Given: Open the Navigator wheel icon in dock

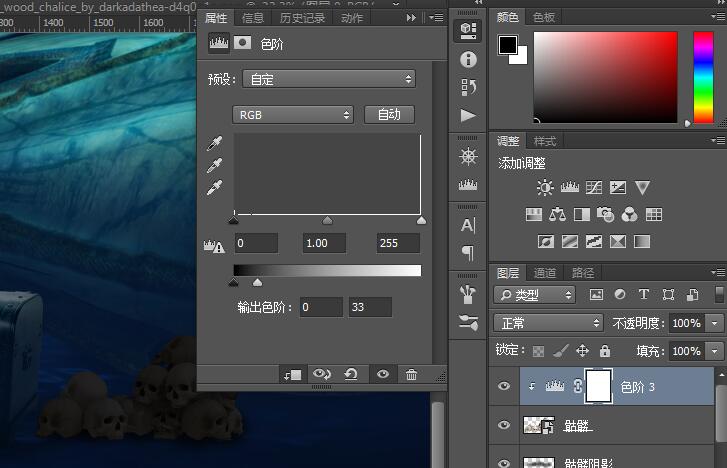Looking at the screenshot, I should point(468,157).
